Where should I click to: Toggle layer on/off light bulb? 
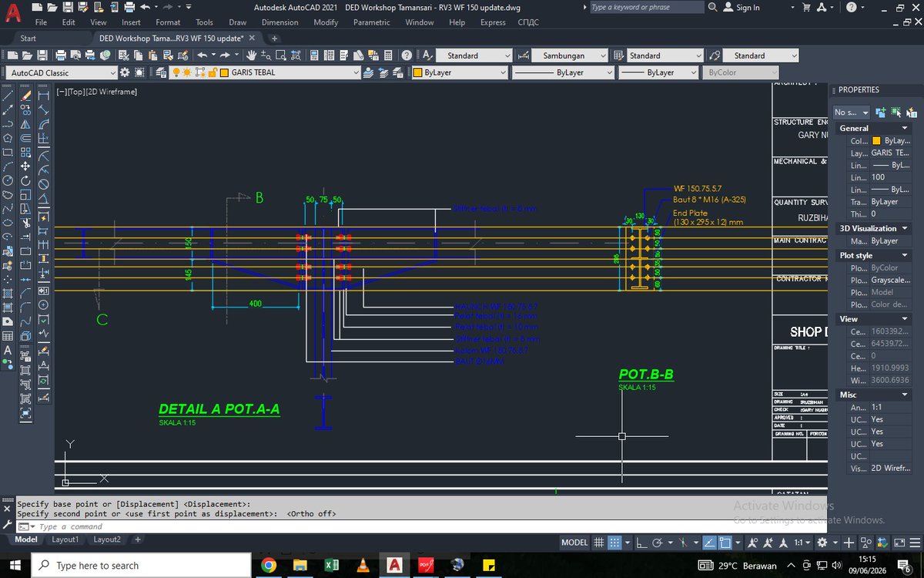click(176, 72)
